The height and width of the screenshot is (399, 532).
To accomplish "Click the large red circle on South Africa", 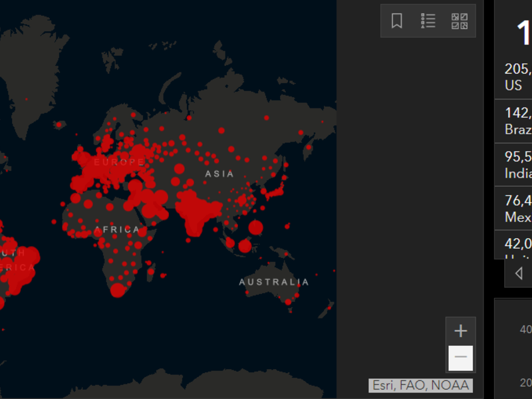I will click(x=118, y=290).
